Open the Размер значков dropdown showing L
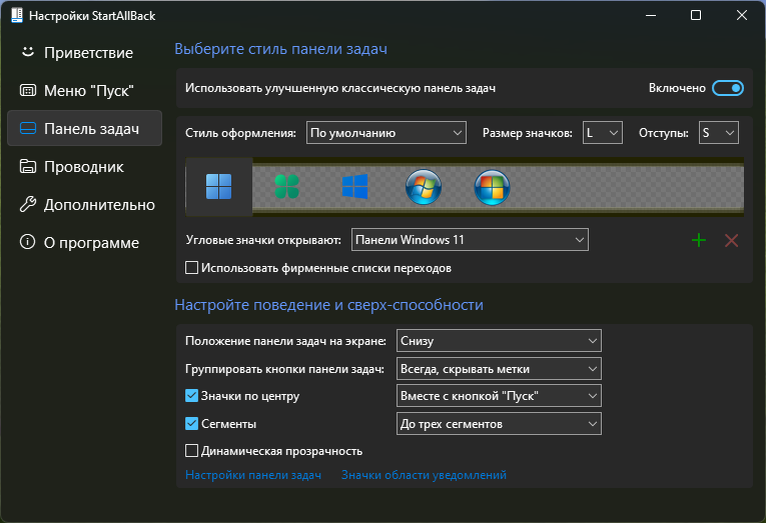The height and width of the screenshot is (523, 766). [x=603, y=133]
